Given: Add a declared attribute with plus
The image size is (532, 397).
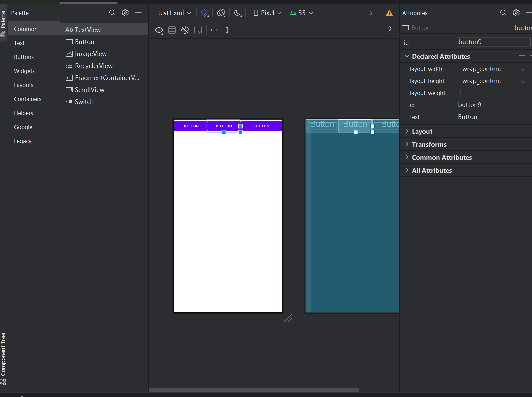Looking at the screenshot, I should click(522, 56).
